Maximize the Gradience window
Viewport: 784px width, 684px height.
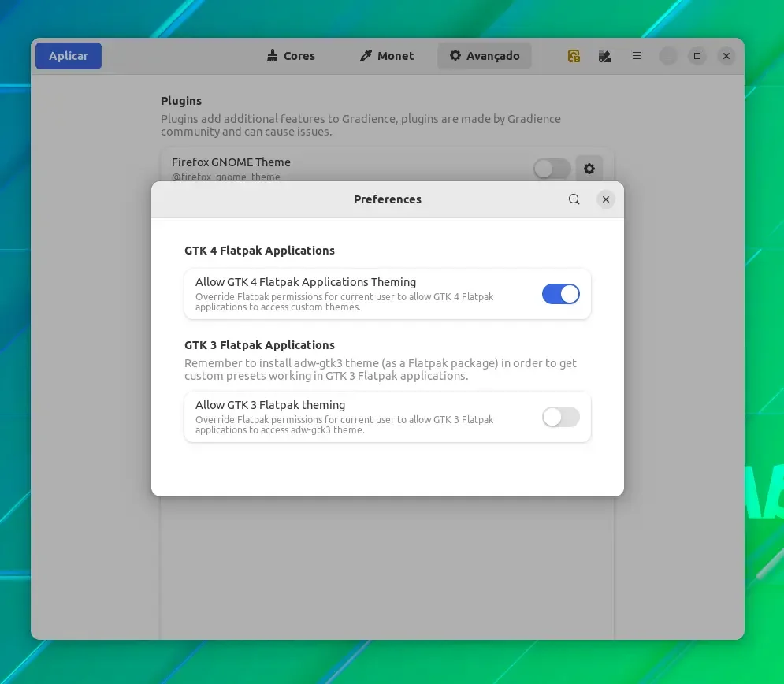697,56
